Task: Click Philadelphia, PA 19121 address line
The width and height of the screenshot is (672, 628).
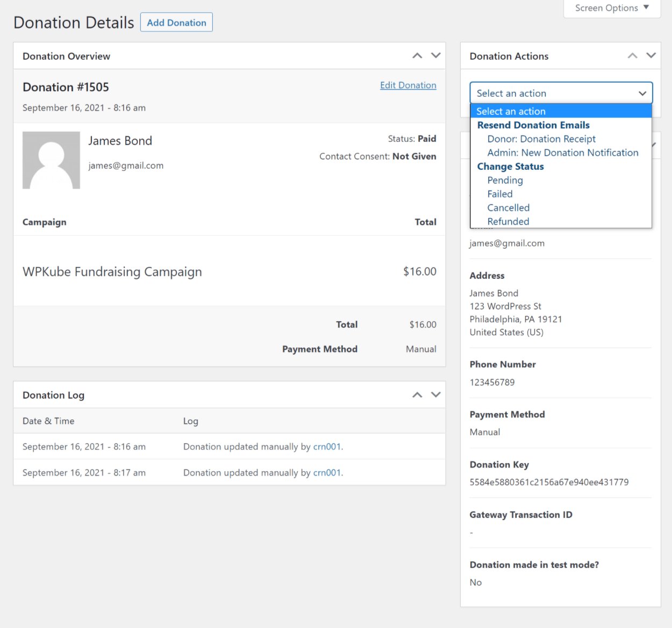Action: (516, 319)
